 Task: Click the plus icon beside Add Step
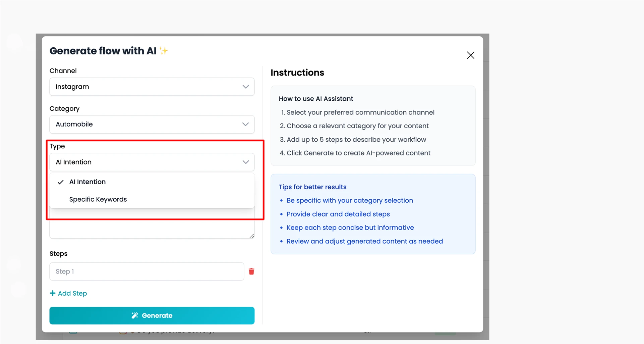(x=53, y=293)
